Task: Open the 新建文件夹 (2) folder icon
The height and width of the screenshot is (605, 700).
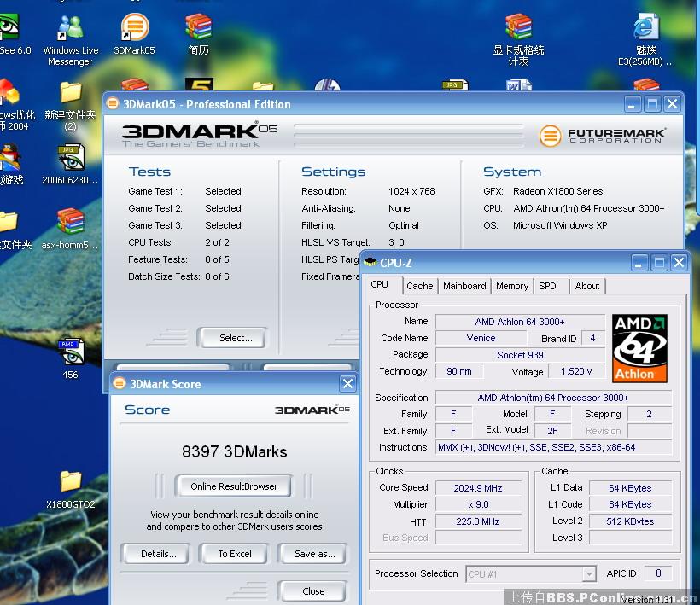Action: pos(70,92)
